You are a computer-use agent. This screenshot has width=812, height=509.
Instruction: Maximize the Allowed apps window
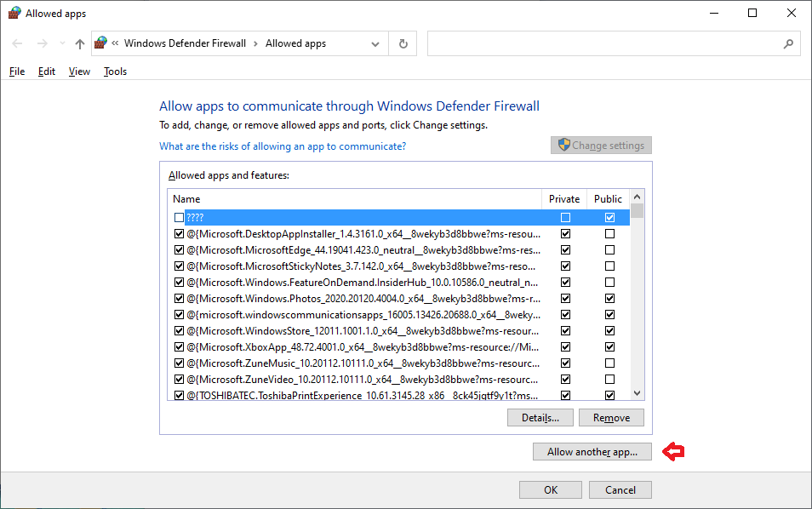tap(752, 13)
